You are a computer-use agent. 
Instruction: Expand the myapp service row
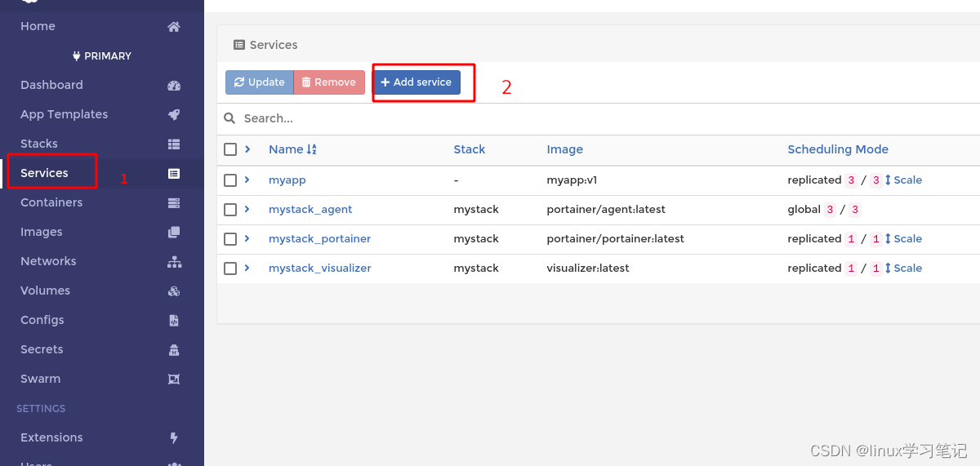click(247, 179)
